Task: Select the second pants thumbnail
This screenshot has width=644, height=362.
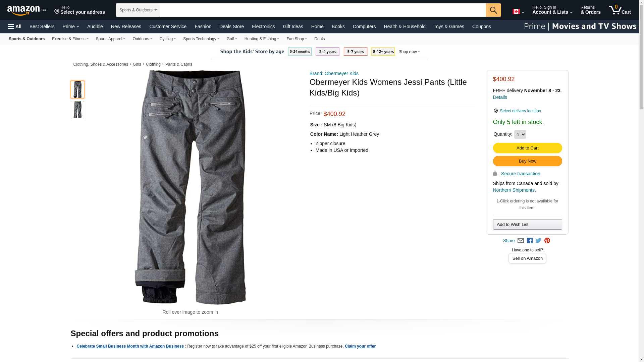Action: coord(77,110)
